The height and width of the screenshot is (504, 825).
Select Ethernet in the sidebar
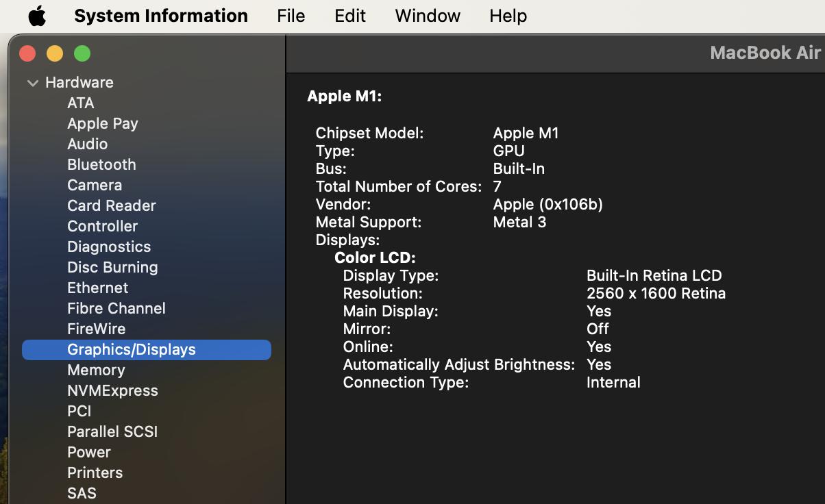click(x=98, y=288)
